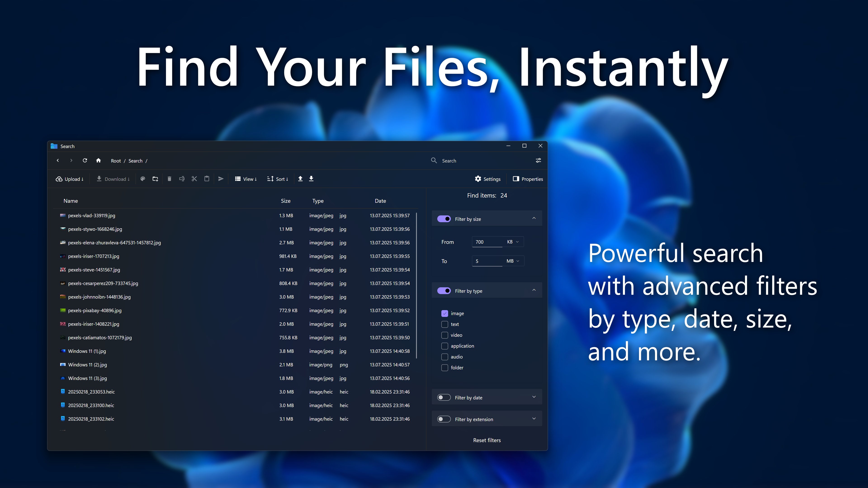Click Reset filters button
The image size is (868, 488).
pyautogui.click(x=487, y=440)
